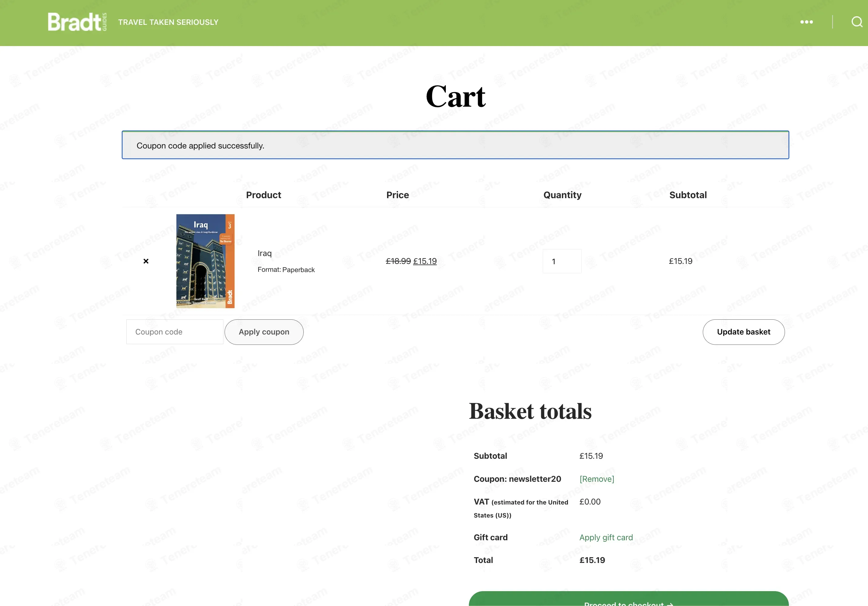Open the search magnifier icon
This screenshot has height=606, width=868.
coord(857,22)
